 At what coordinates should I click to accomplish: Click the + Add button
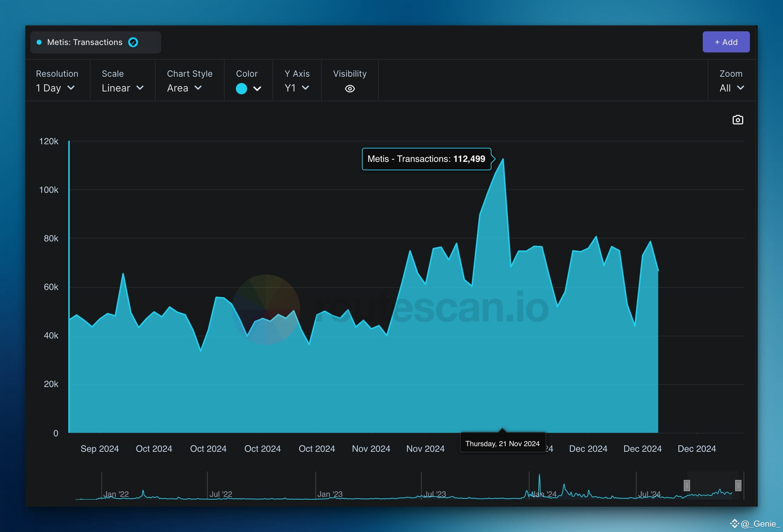[x=726, y=42]
